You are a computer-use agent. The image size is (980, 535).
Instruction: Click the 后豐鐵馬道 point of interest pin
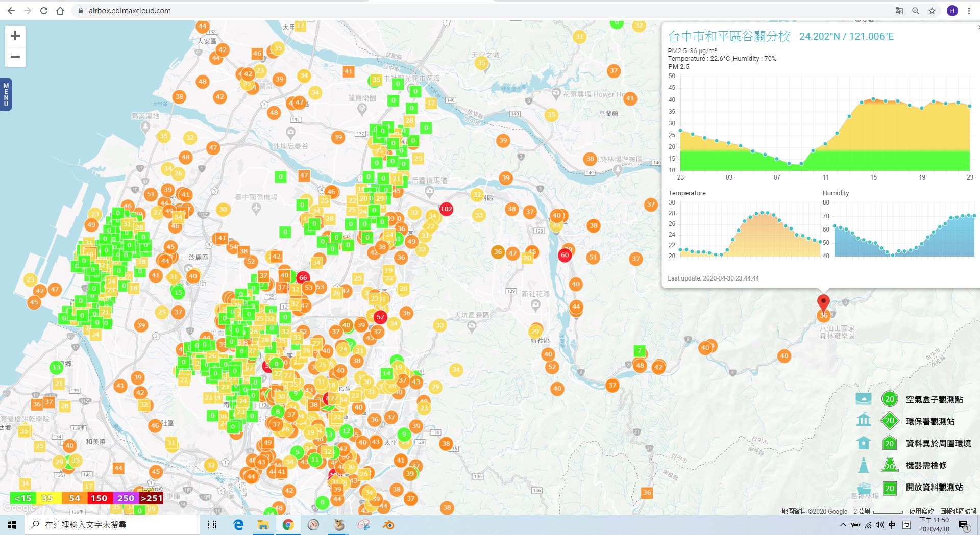429,192
